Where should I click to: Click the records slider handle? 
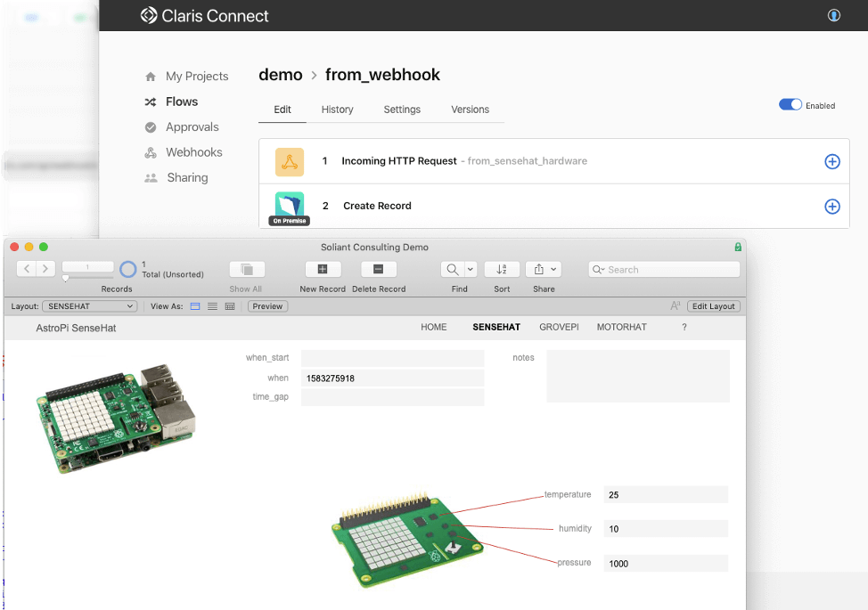tap(65, 278)
